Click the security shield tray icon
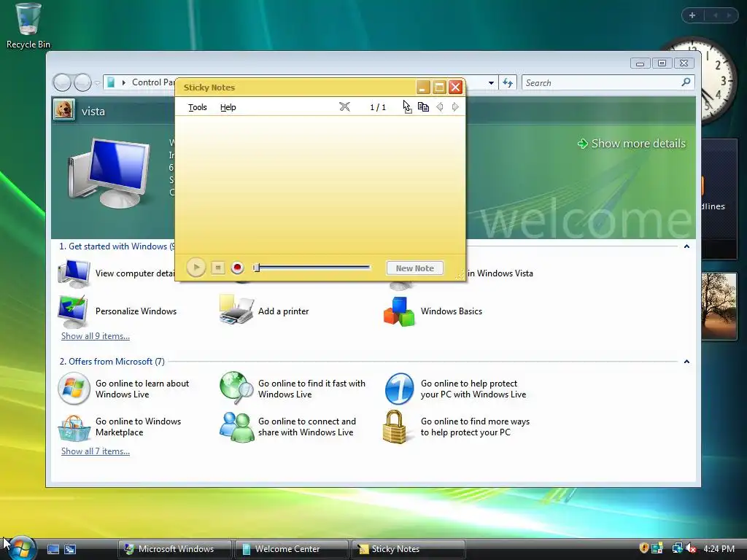 point(643,548)
